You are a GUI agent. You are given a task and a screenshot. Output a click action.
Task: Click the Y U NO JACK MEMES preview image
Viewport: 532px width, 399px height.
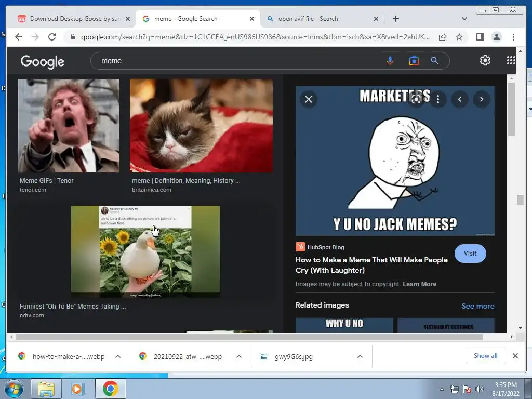coord(395,161)
